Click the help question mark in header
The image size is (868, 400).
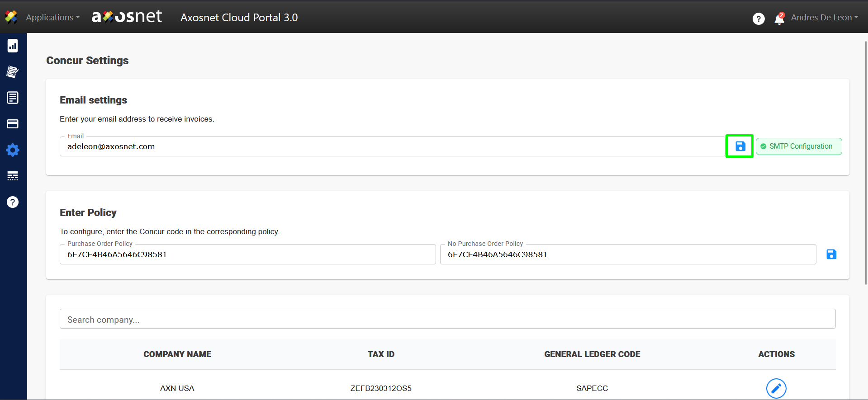pos(759,19)
